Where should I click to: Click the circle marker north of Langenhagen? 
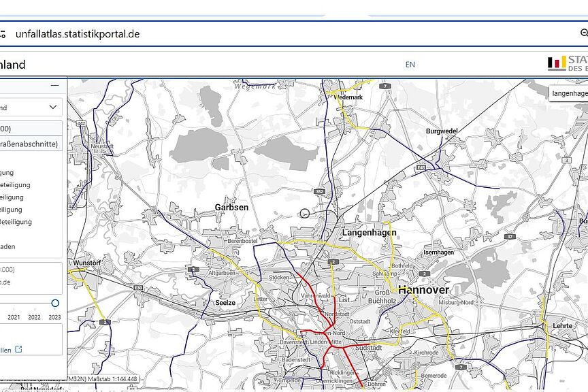coord(304,213)
